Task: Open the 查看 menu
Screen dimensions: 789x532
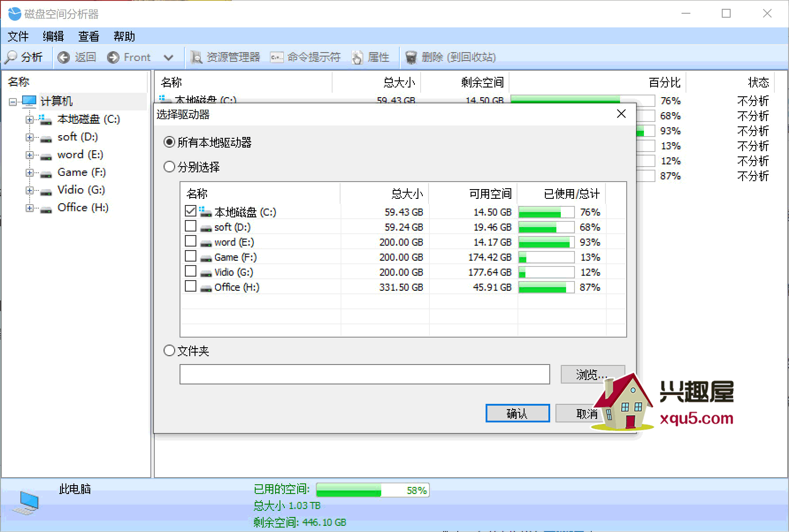Action: [x=89, y=36]
